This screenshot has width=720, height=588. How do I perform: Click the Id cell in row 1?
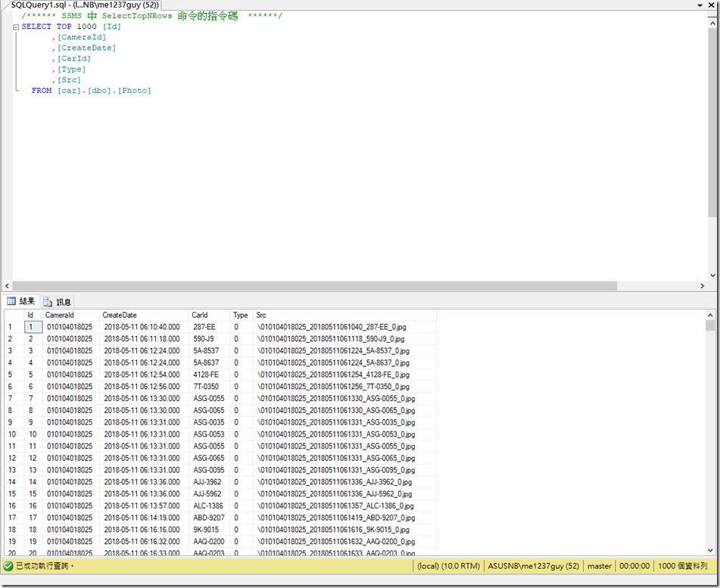click(x=33, y=327)
